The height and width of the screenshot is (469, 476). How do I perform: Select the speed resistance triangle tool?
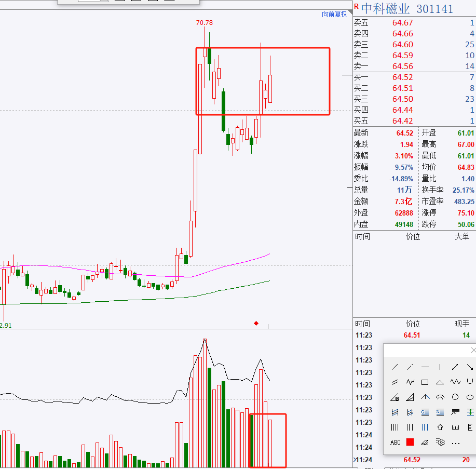410,397
